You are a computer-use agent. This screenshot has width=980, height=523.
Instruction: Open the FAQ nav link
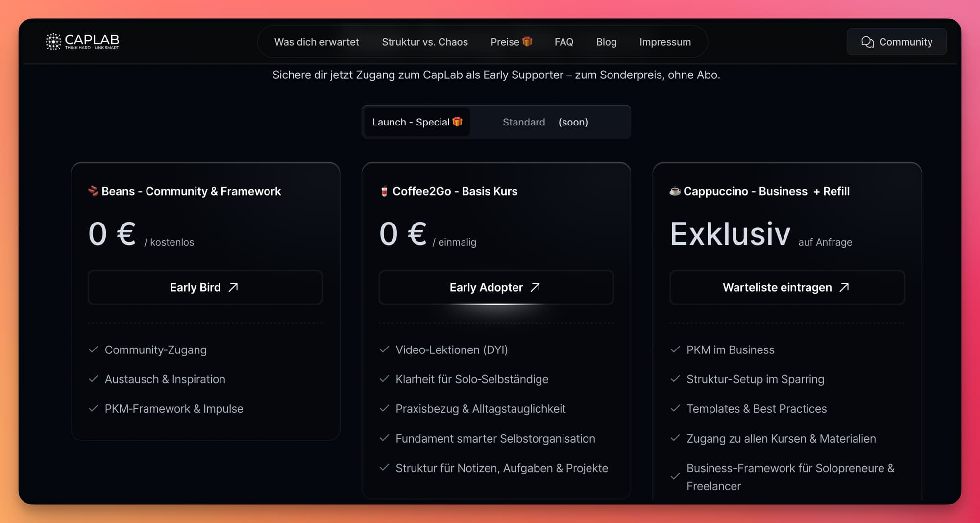pyautogui.click(x=563, y=42)
